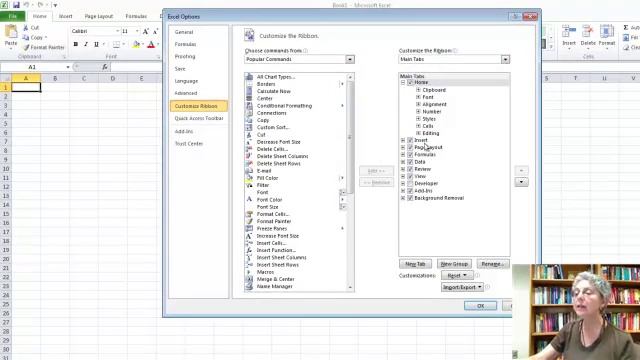Viewport: 640px width, 360px height.
Task: Open the File backstage tab
Action: pyautogui.click(x=13, y=16)
